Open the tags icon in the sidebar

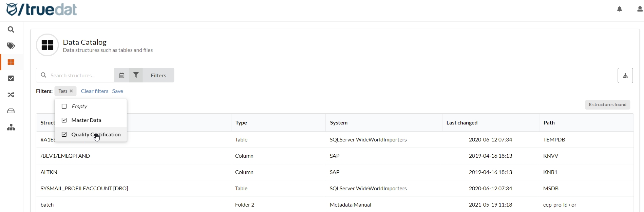(x=11, y=46)
